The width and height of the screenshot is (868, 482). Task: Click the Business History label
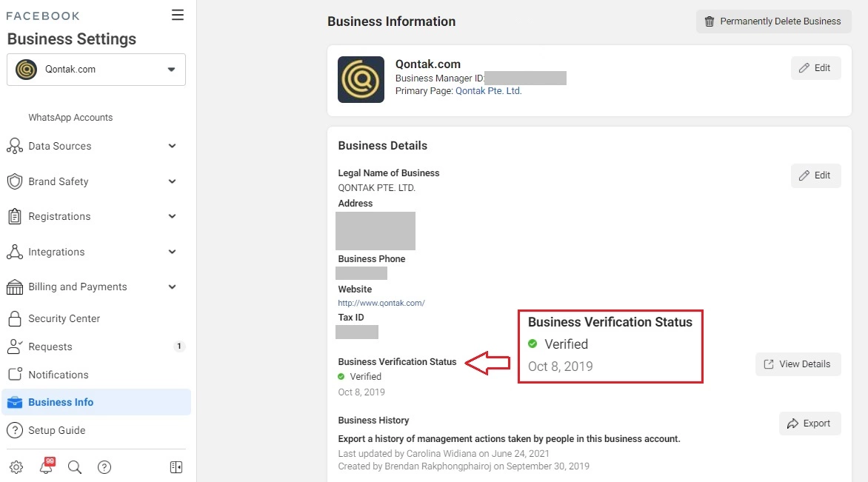point(374,420)
